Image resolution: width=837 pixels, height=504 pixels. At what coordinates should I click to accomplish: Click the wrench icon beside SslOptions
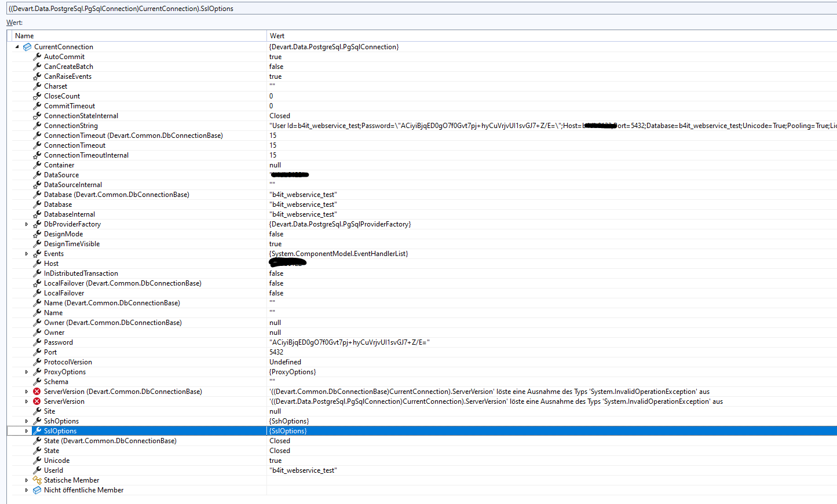[37, 431]
